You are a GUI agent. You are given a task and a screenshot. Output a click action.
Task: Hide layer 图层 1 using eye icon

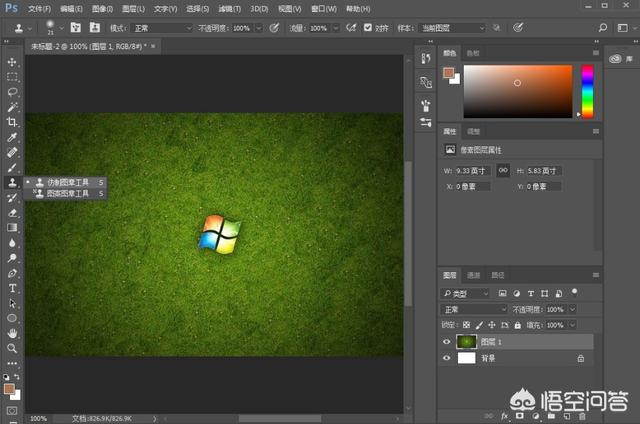[447, 341]
